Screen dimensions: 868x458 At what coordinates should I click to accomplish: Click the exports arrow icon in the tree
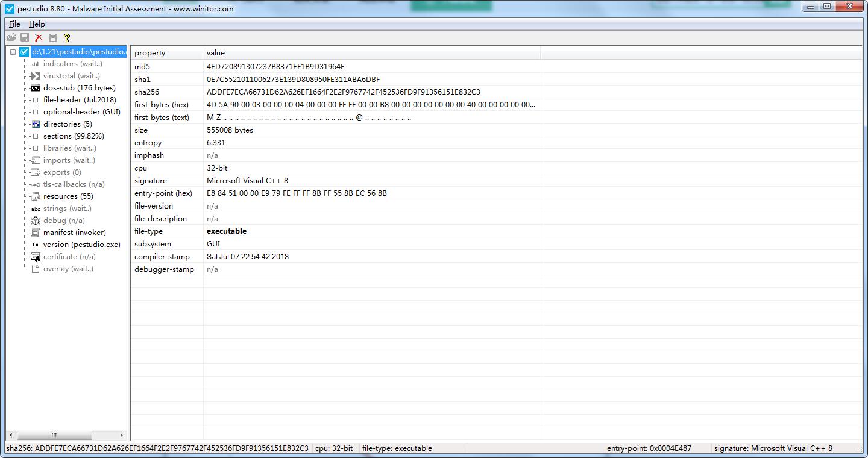coord(36,172)
